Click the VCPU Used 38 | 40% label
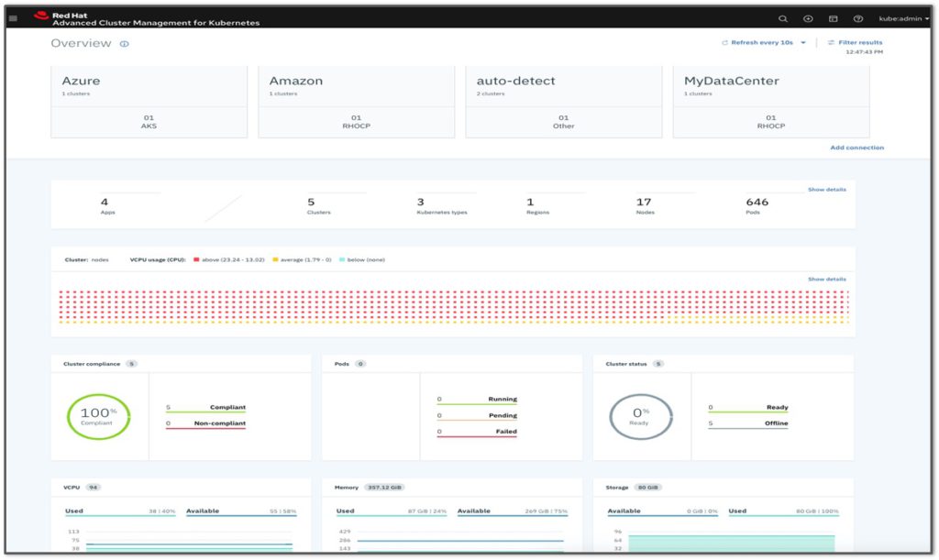The width and height of the screenshot is (939, 560). click(x=120, y=511)
